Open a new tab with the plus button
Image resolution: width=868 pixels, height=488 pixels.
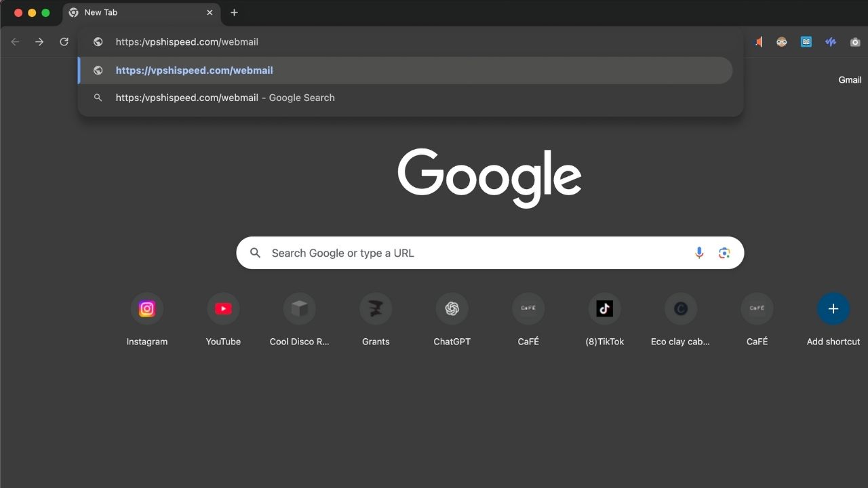[x=234, y=12]
